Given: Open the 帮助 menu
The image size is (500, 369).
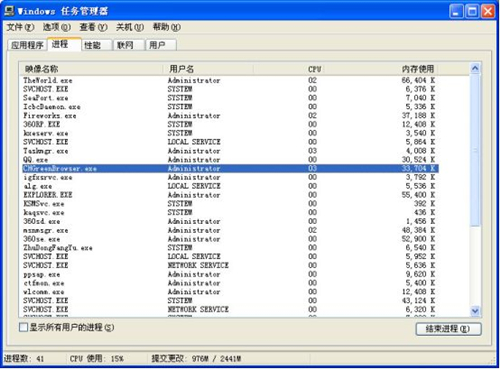Looking at the screenshot, I should (x=167, y=27).
